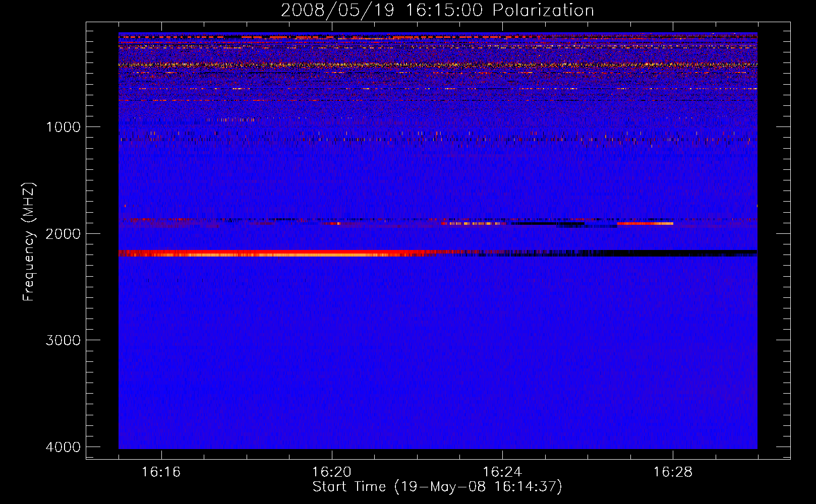Click the 16:24 time tick label
The image size is (816, 504).
click(x=502, y=472)
